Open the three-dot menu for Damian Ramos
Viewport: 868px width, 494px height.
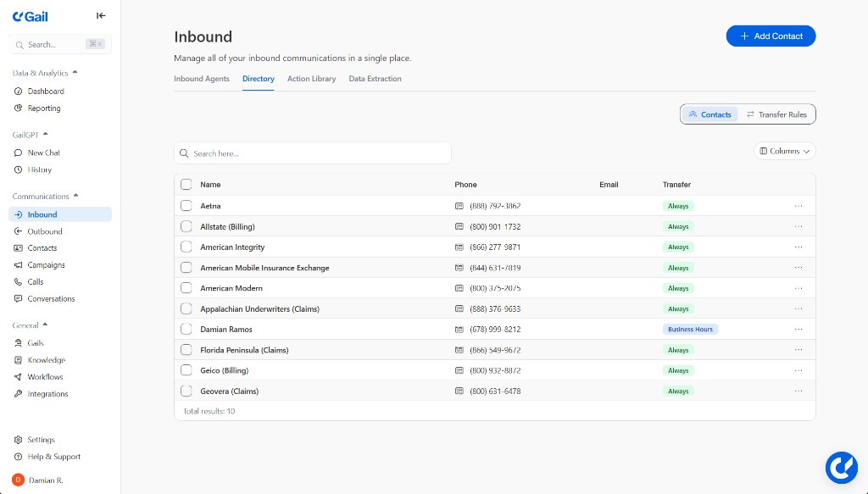pos(798,330)
